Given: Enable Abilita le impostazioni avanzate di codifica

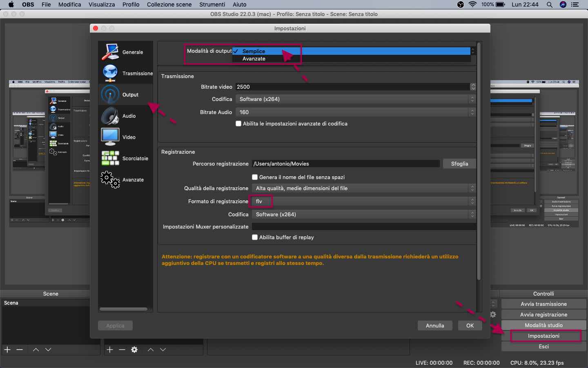Looking at the screenshot, I should 238,123.
